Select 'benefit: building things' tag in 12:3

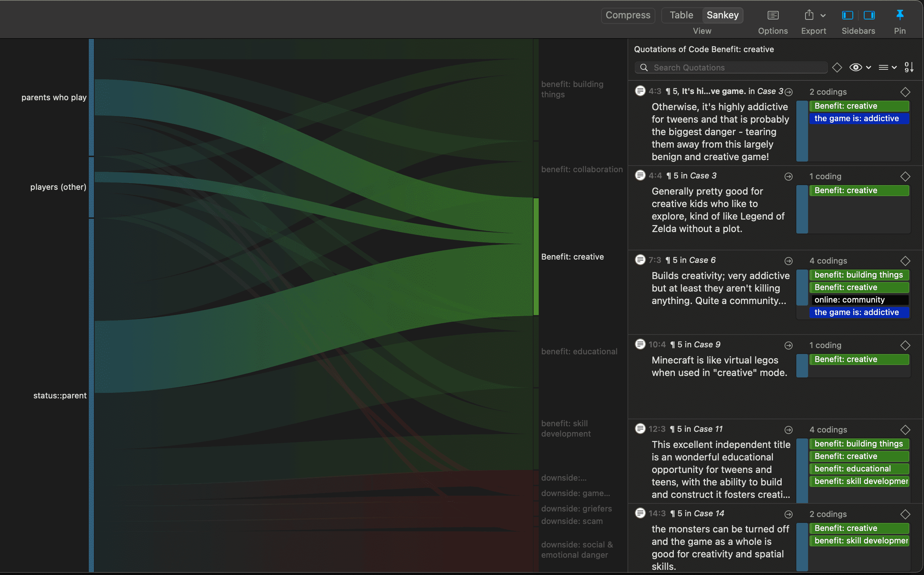[859, 444]
